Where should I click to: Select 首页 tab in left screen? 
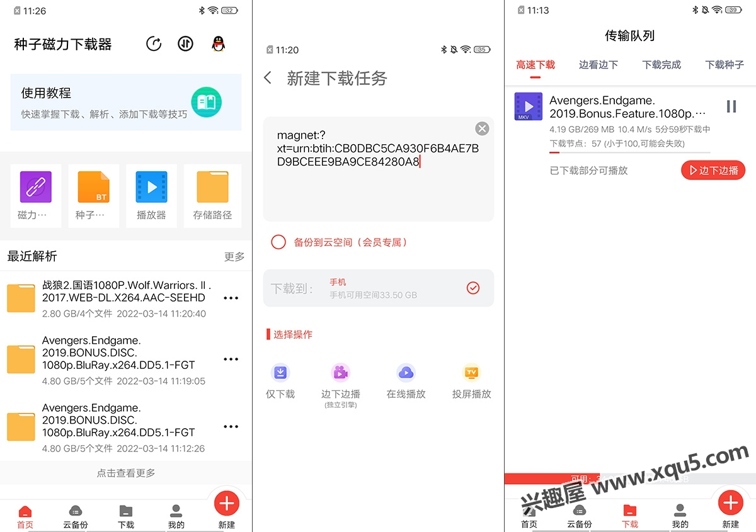(x=25, y=517)
